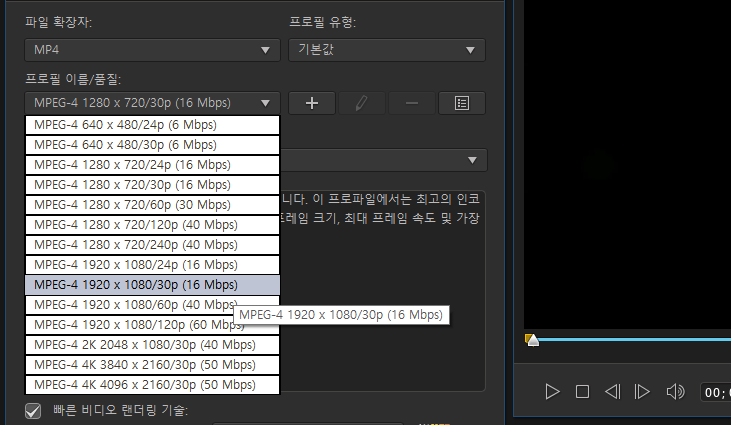Viewport: 731px width, 425px height.
Task: Open the speaker volume control
Action: (x=675, y=391)
